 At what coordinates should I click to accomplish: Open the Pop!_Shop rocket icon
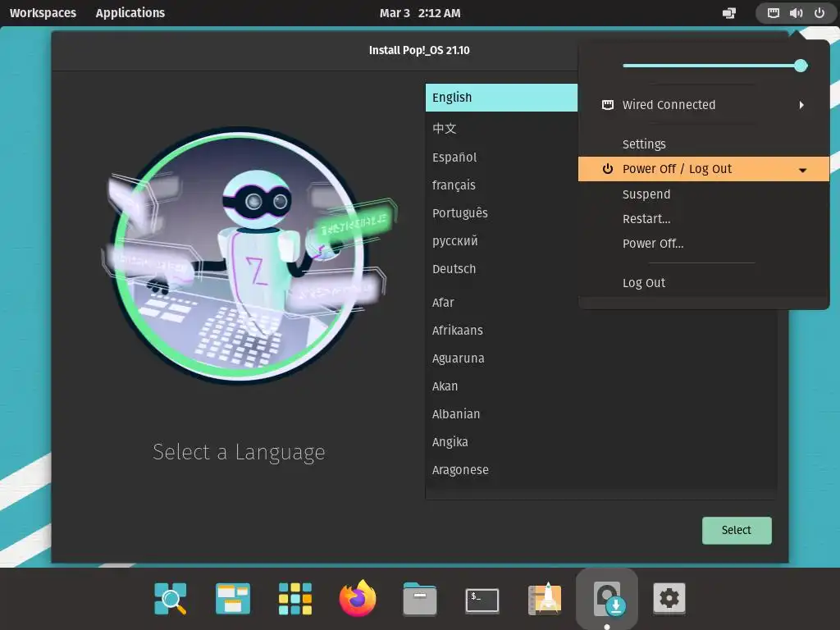point(545,598)
